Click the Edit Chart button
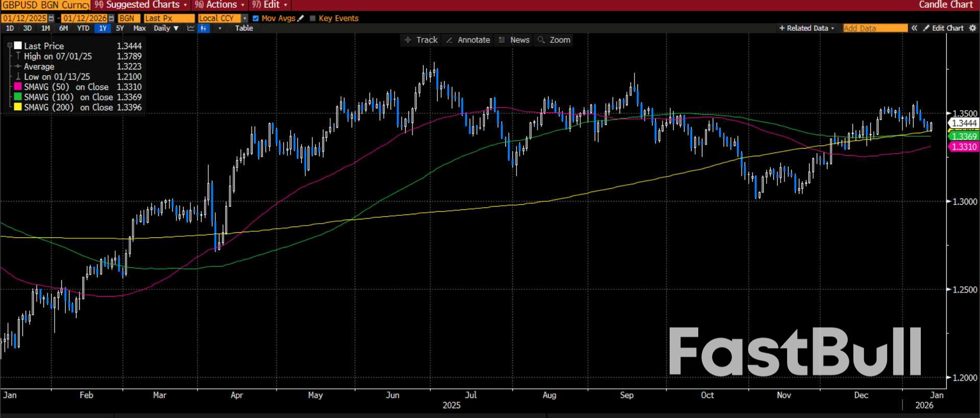The image size is (980, 418). coord(943,28)
